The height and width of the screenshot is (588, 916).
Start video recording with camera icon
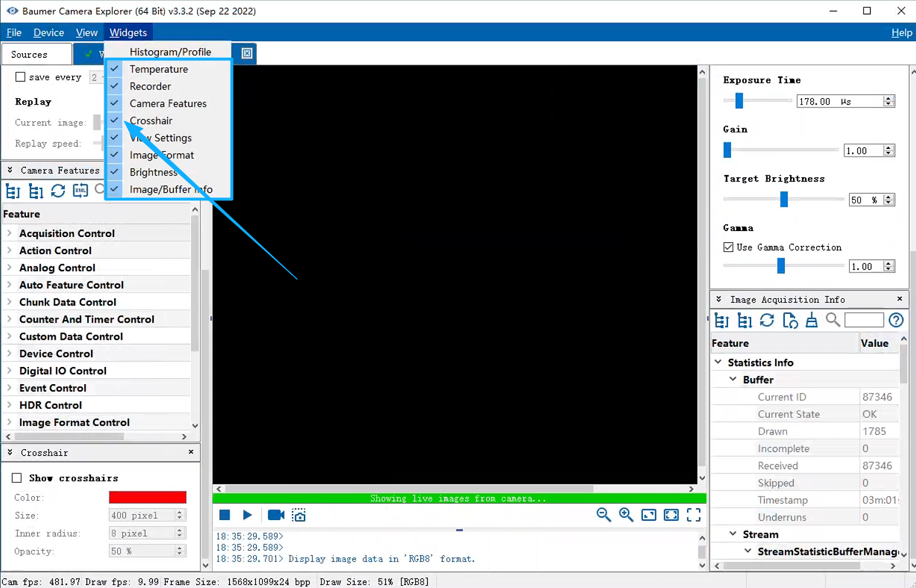(x=276, y=515)
